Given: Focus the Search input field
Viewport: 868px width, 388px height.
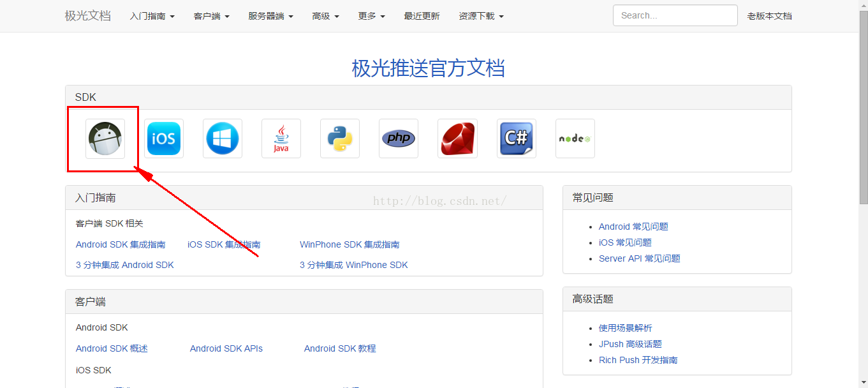Looking at the screenshot, I should click(675, 15).
